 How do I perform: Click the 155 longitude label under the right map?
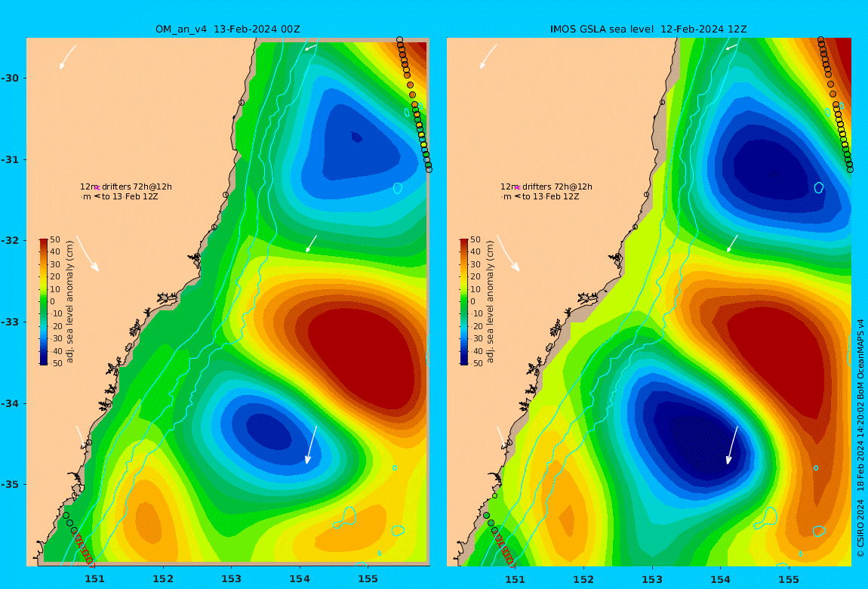click(789, 579)
